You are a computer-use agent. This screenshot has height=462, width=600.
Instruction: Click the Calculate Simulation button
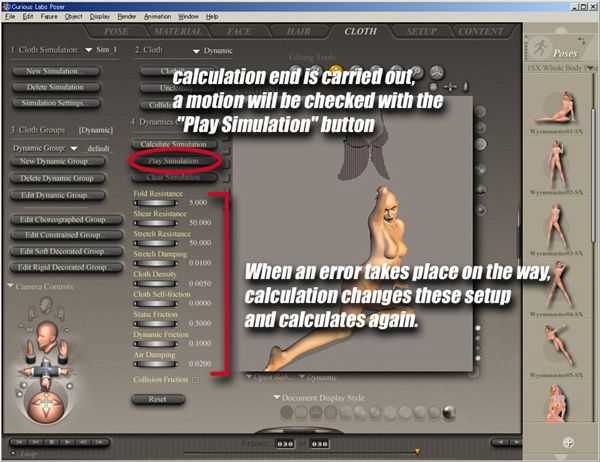tap(174, 144)
